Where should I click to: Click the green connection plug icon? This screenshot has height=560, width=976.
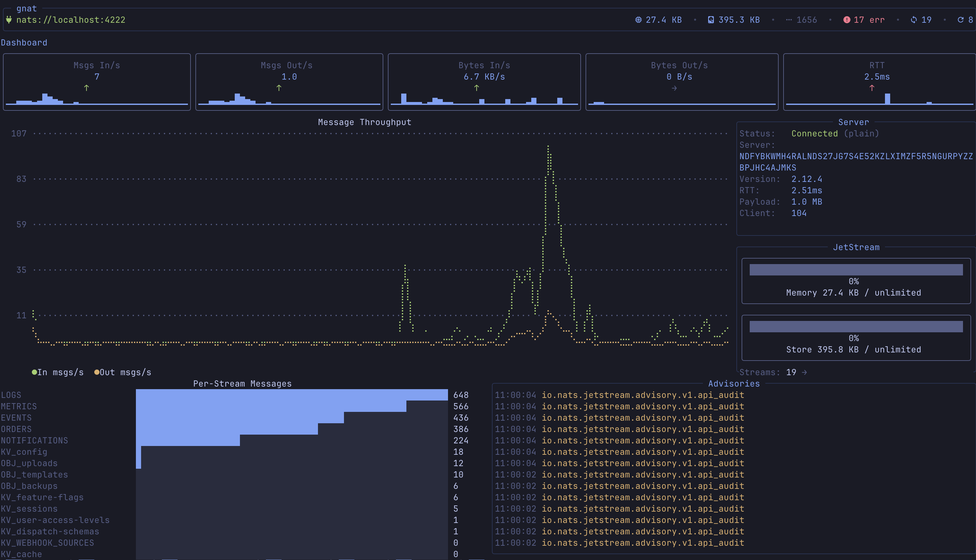pyautogui.click(x=9, y=19)
